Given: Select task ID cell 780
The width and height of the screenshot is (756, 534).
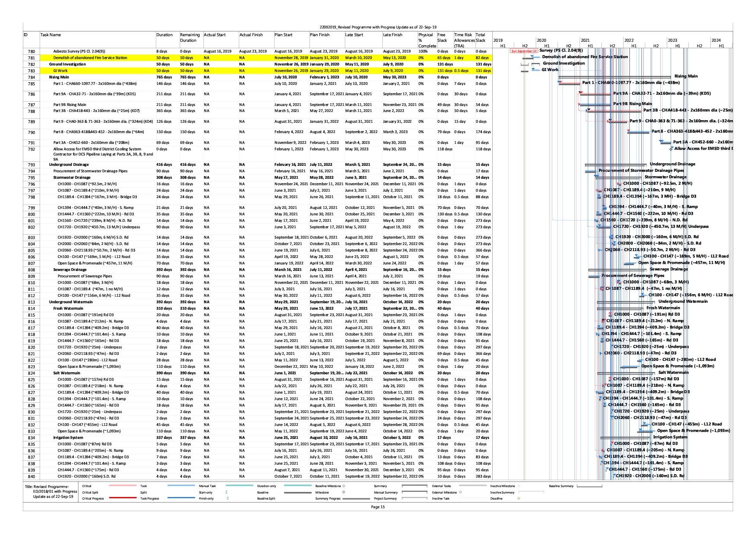Looking at the screenshot, I should click(x=31, y=51).
